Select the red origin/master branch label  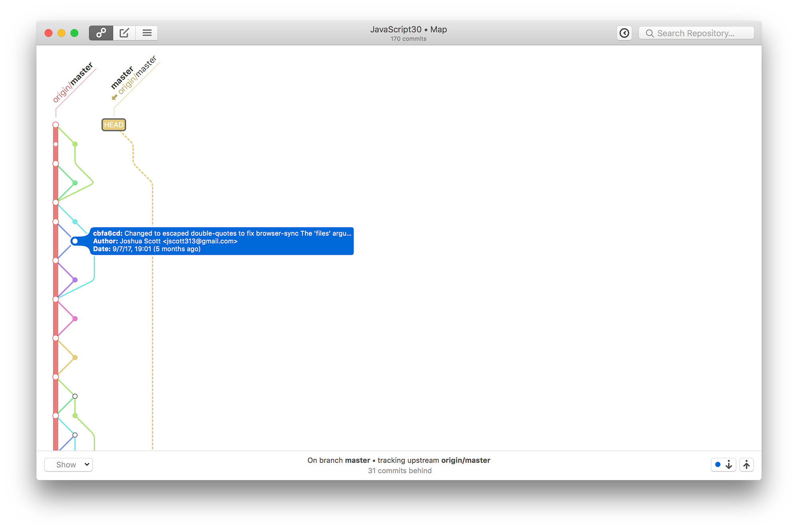[x=73, y=83]
